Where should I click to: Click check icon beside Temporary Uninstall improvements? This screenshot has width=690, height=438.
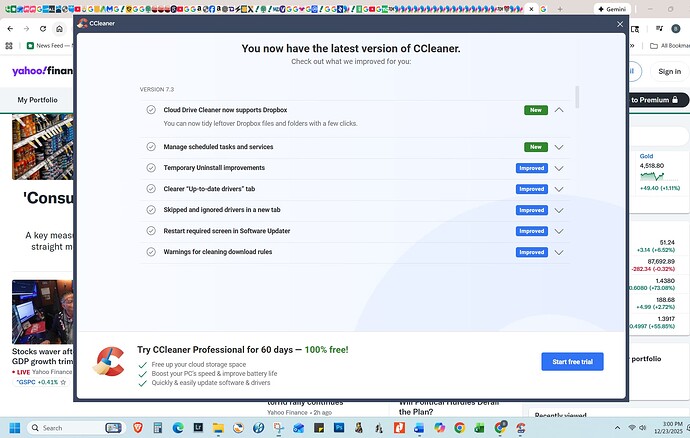(151, 168)
